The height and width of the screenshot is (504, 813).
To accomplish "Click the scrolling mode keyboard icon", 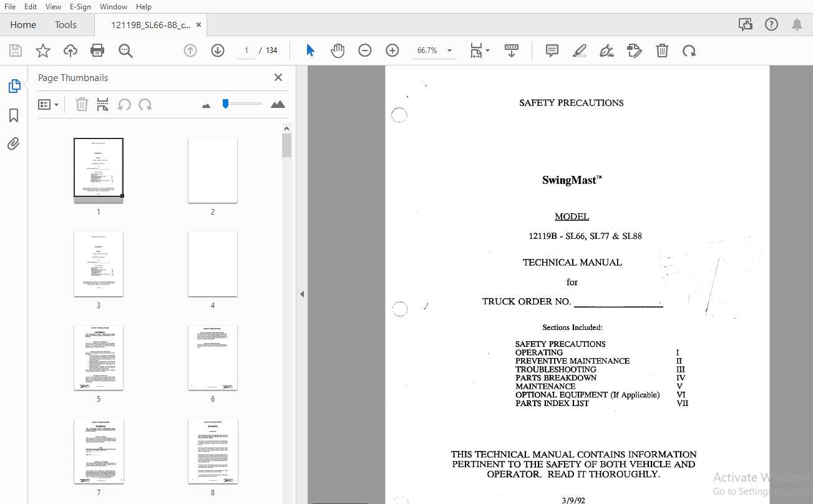I will [x=512, y=51].
